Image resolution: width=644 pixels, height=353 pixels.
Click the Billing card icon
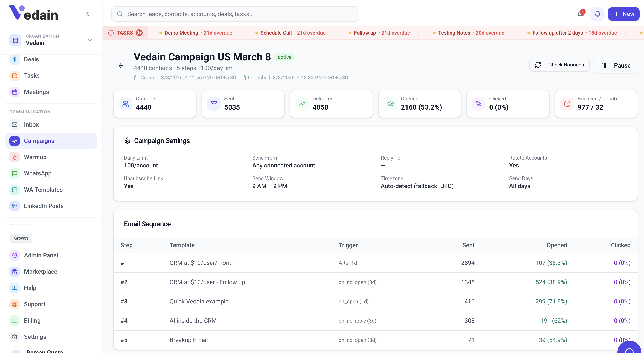click(x=15, y=320)
